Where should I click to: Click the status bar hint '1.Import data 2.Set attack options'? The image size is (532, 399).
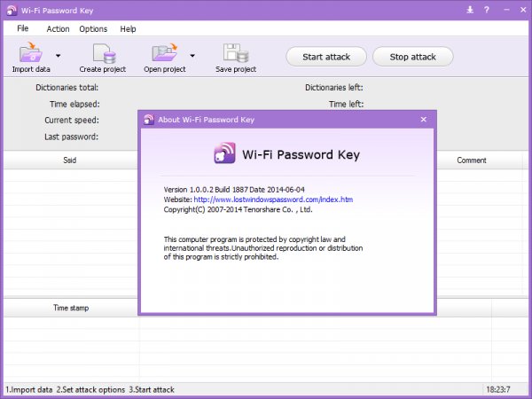pyautogui.click(x=65, y=389)
